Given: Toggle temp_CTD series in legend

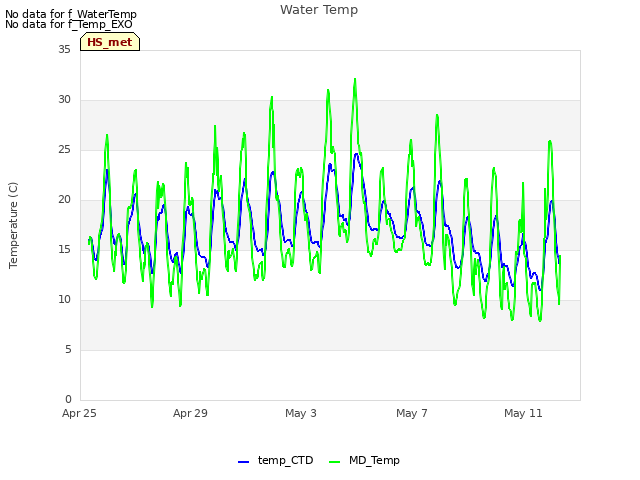Looking at the screenshot, I should (276, 460).
